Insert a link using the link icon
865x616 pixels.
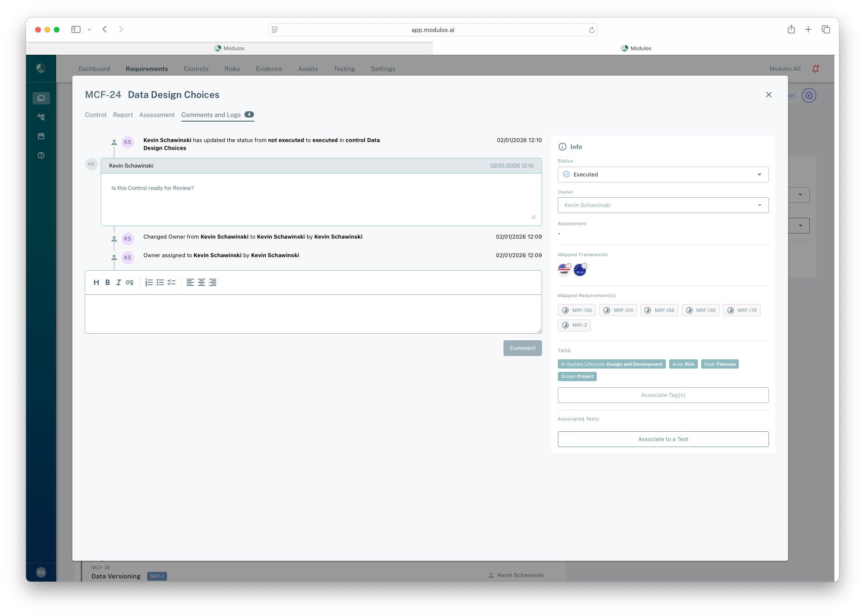pyautogui.click(x=130, y=282)
